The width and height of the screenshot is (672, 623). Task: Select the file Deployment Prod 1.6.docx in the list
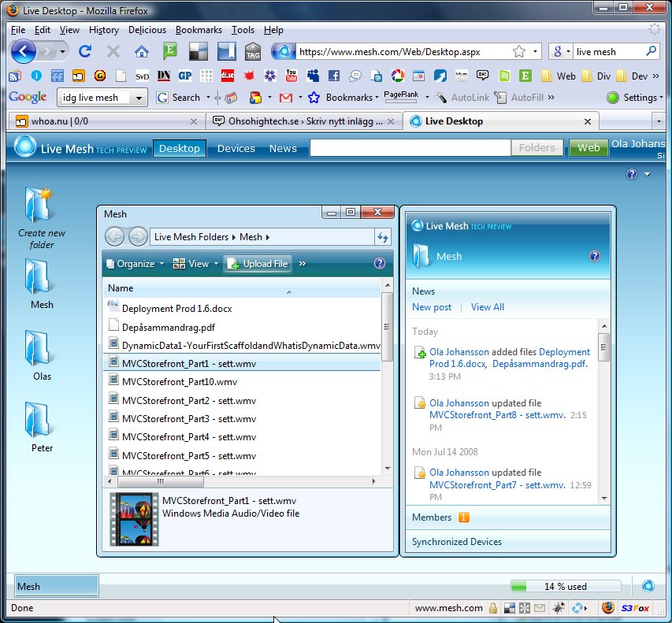[x=176, y=309]
